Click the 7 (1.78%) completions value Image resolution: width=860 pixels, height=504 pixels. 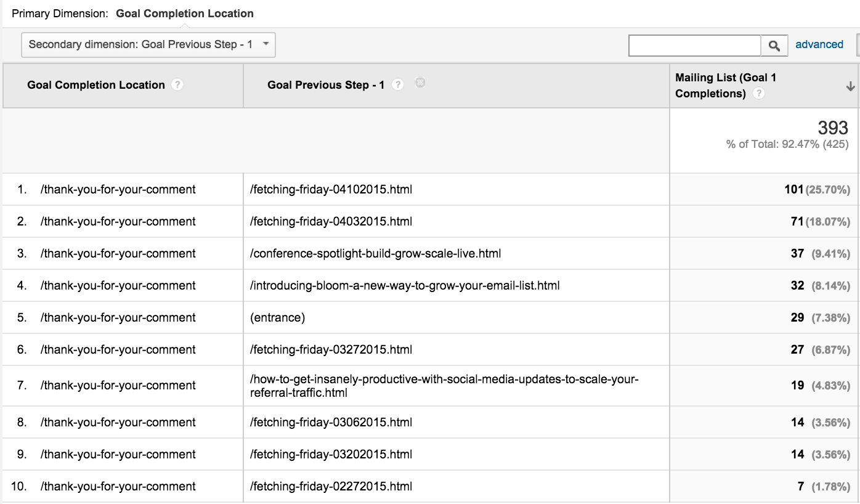[824, 487]
